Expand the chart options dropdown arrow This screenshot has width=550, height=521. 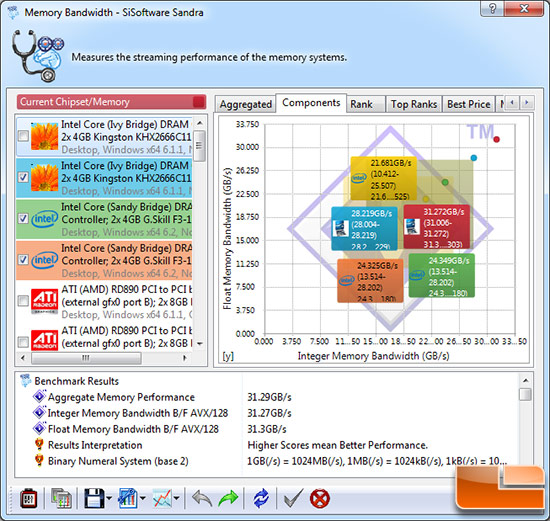[x=142, y=498]
